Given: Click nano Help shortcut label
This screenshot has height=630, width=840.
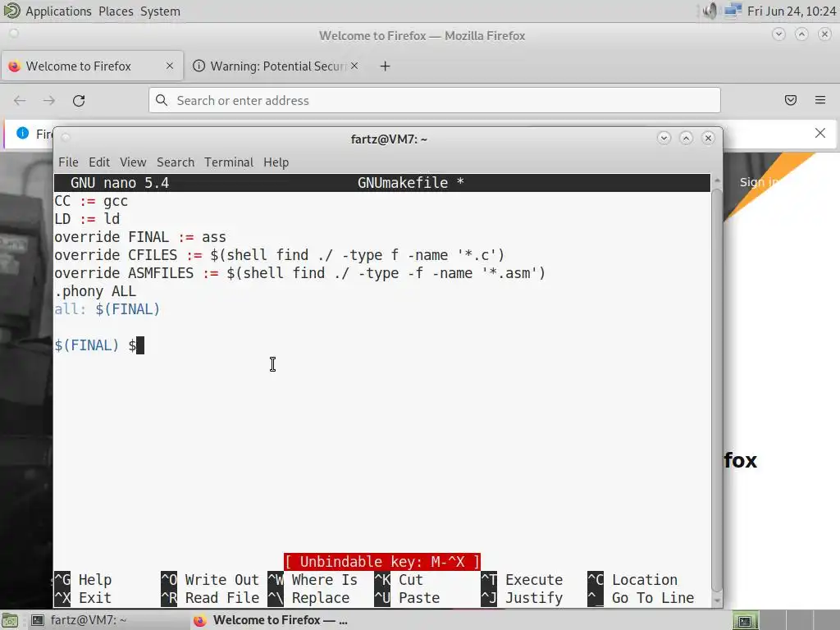Looking at the screenshot, I should [x=95, y=580].
